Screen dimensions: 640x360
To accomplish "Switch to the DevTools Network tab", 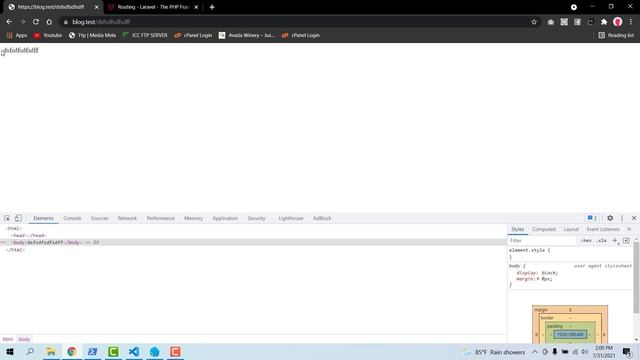I will 127,218.
